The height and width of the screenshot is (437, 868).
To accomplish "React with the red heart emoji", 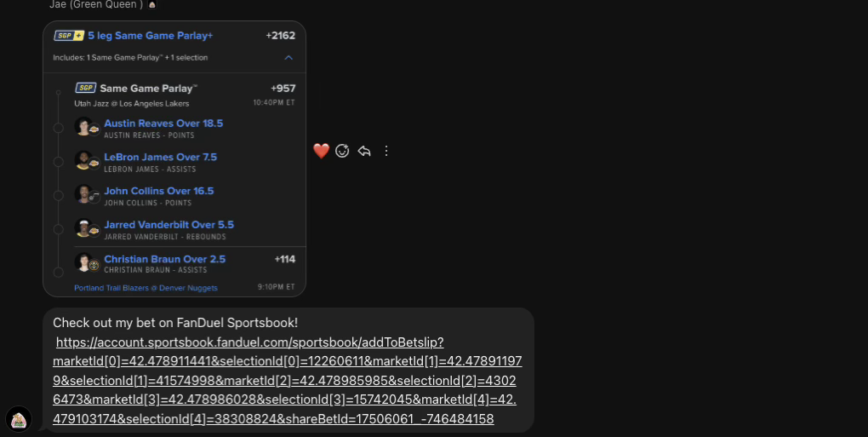I will 321,151.
